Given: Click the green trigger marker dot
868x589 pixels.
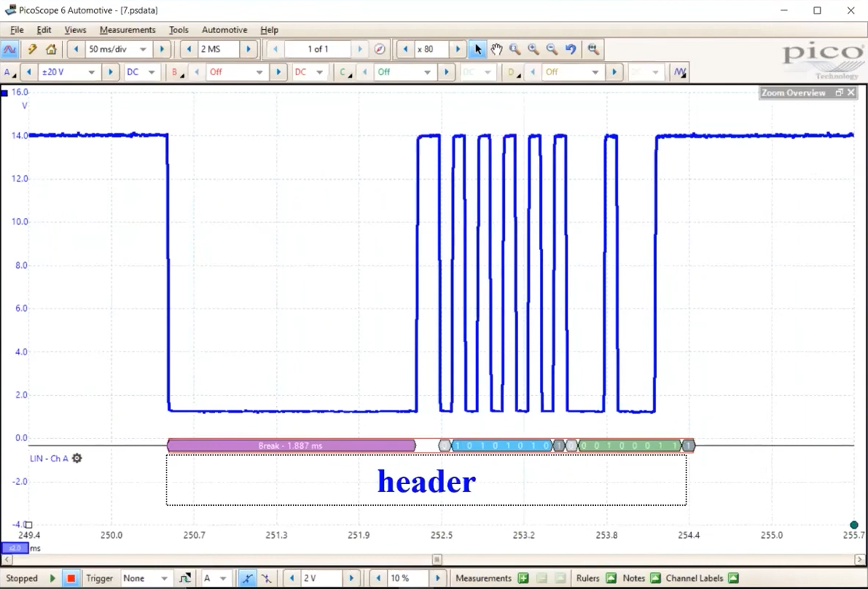Looking at the screenshot, I should click(x=854, y=525).
